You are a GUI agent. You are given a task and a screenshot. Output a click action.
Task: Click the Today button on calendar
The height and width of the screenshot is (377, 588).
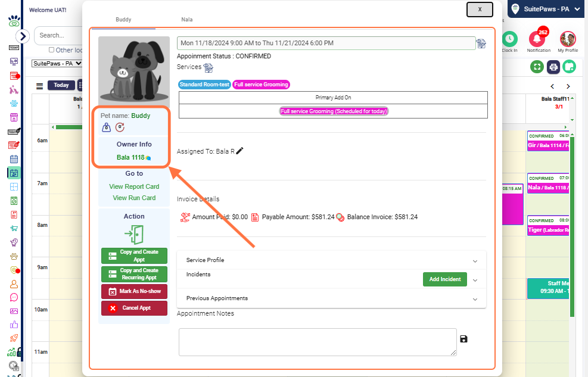[61, 85]
